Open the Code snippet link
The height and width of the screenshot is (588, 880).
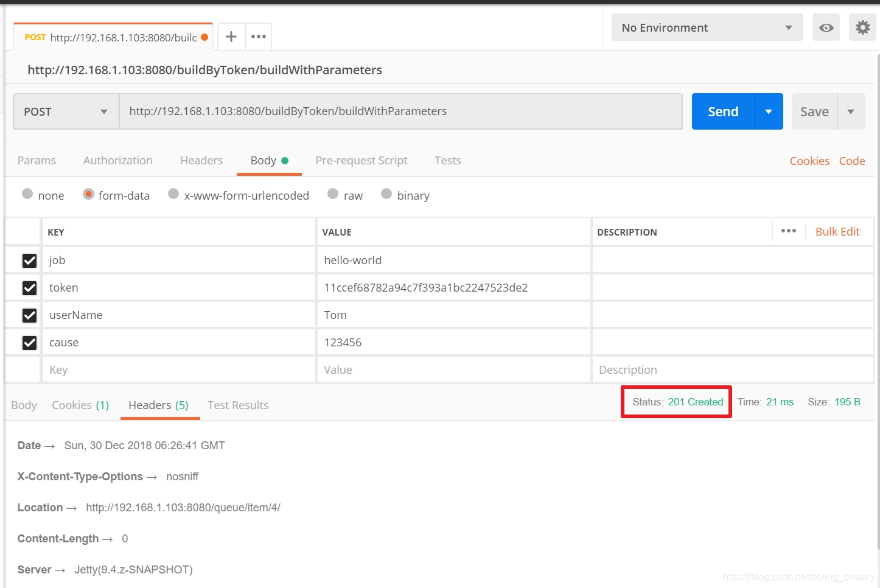[x=852, y=161]
